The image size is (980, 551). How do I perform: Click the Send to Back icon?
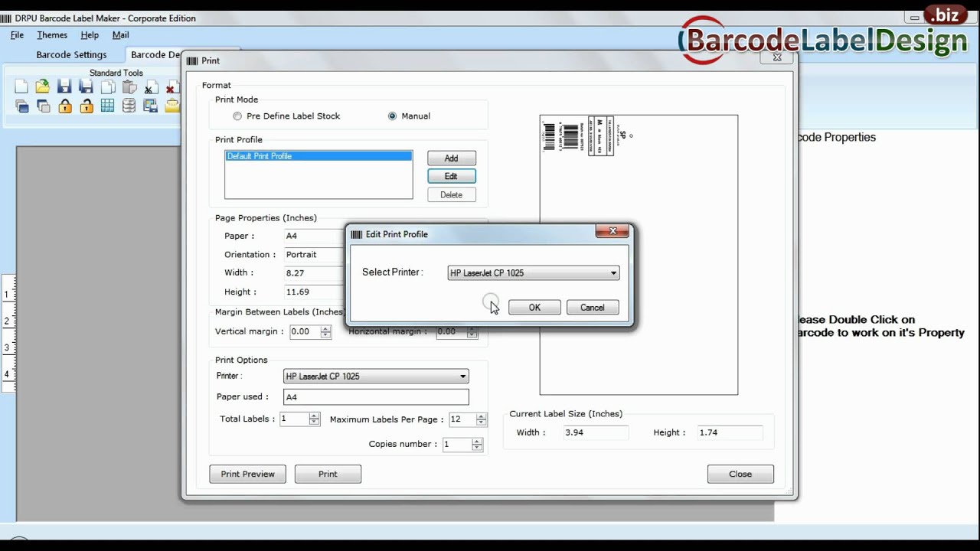pos(43,106)
